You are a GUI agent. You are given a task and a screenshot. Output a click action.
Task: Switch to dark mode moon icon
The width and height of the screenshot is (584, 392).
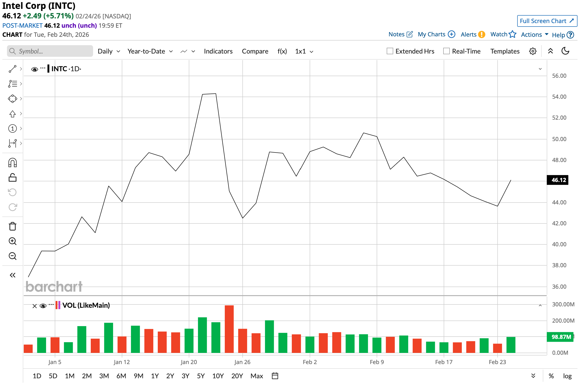coord(565,51)
